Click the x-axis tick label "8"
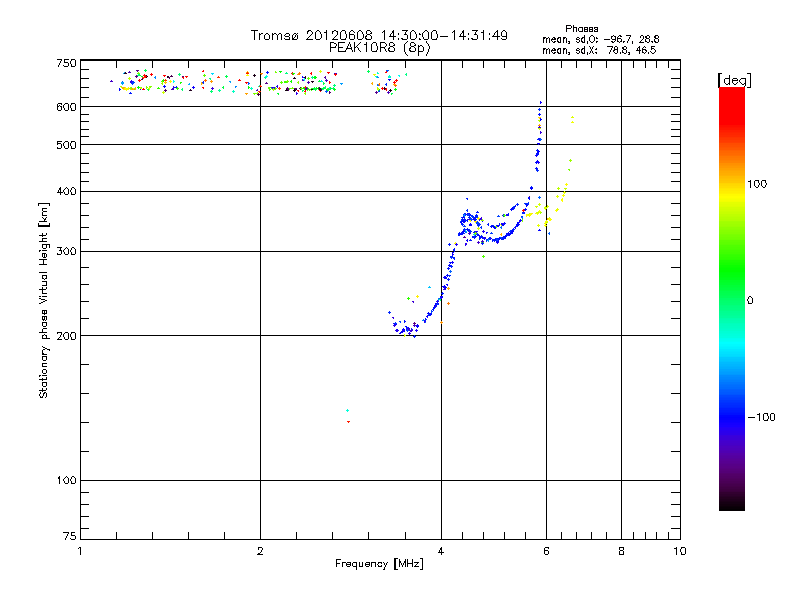 (621, 551)
